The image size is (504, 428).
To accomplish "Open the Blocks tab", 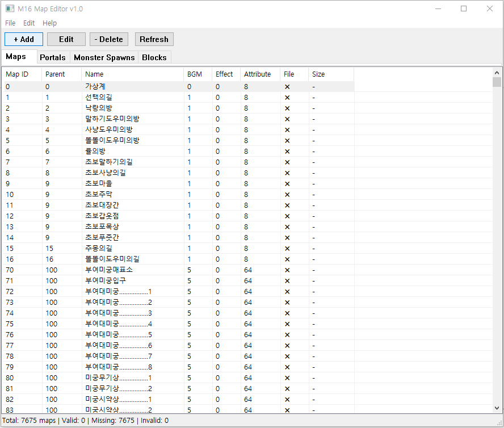I will click(154, 57).
